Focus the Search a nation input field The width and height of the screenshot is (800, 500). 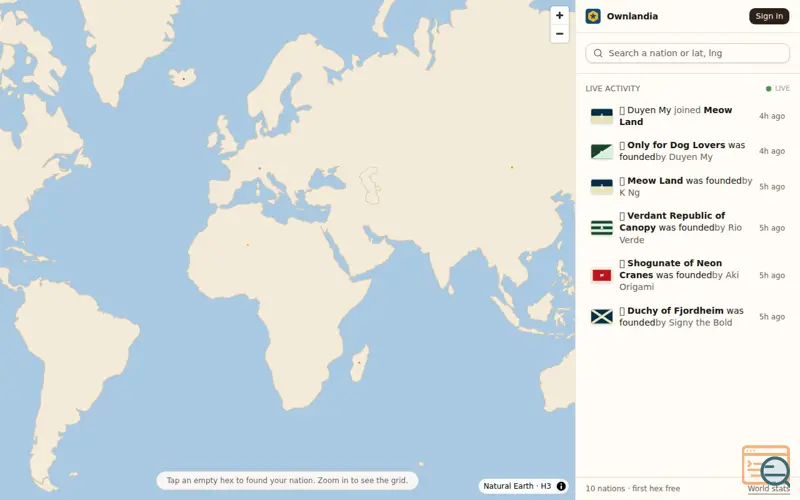[687, 53]
